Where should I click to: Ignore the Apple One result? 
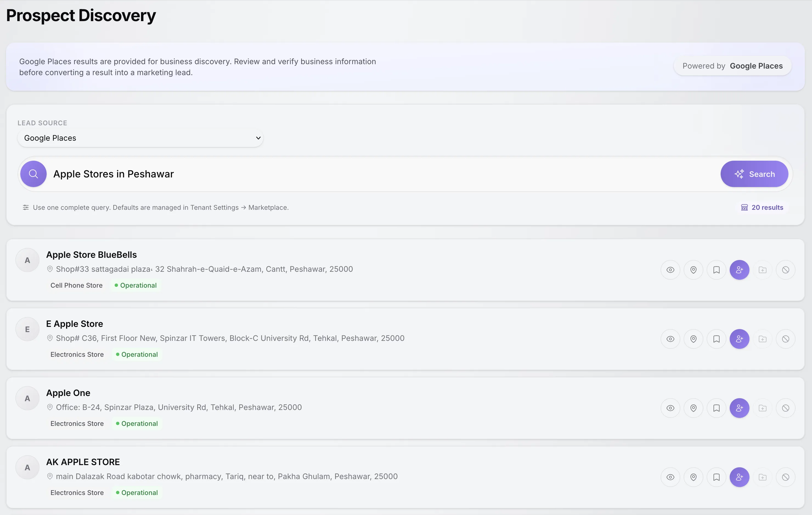(785, 408)
